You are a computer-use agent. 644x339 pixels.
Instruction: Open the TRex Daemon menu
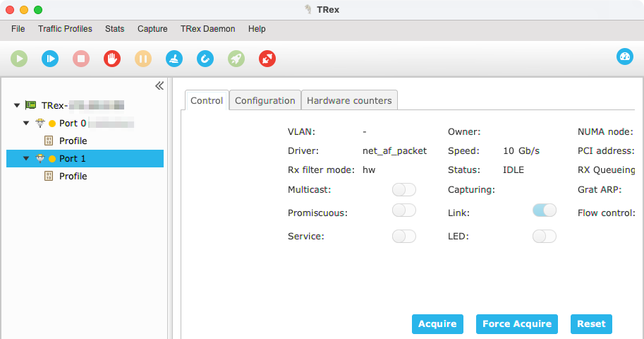point(208,29)
